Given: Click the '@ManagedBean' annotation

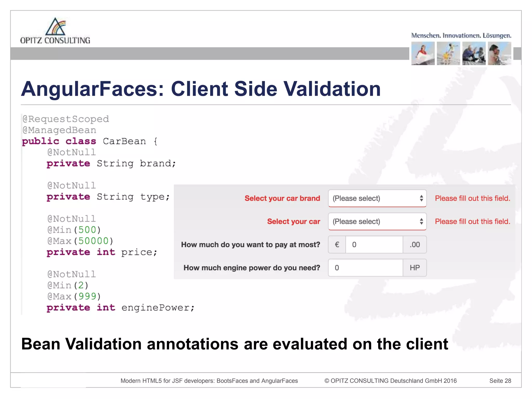Looking at the screenshot, I should coord(59,130).
